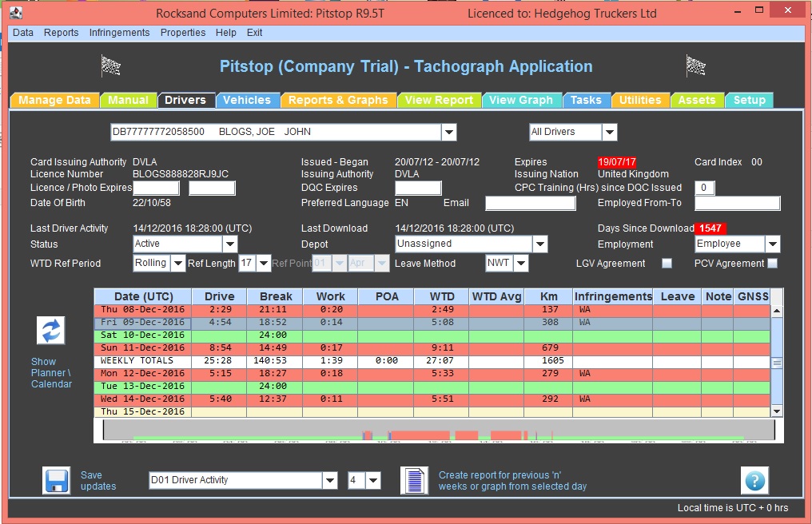Switch to the Utilities tab
The image size is (812, 524).
point(640,100)
